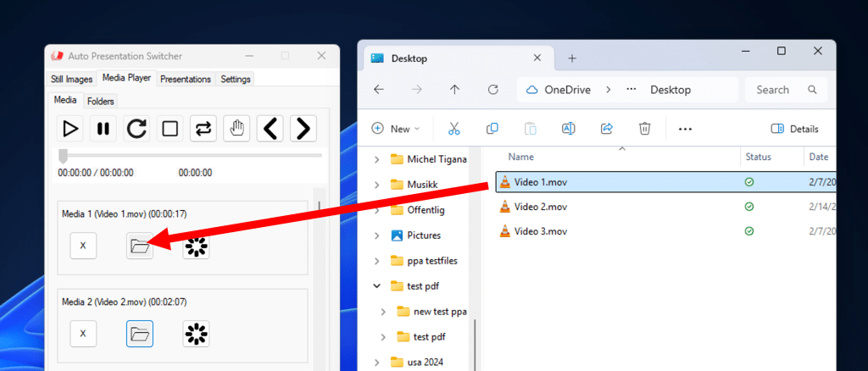Expand the Pictures folder node
Image resolution: width=868 pixels, height=371 pixels.
coord(377,235)
